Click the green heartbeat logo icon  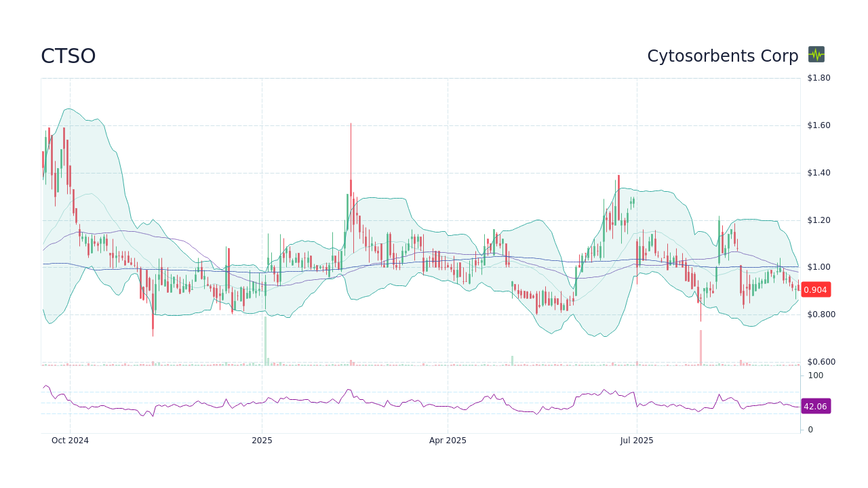[x=816, y=55]
